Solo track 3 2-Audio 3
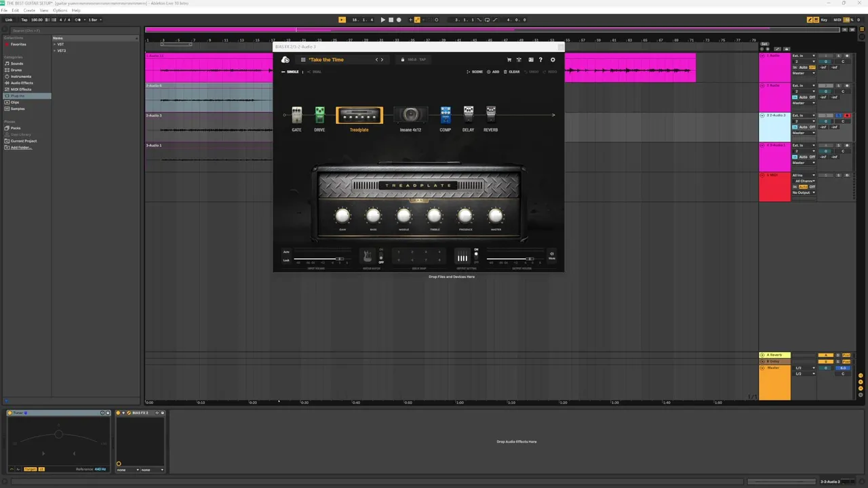The height and width of the screenshot is (488, 868). pos(838,115)
